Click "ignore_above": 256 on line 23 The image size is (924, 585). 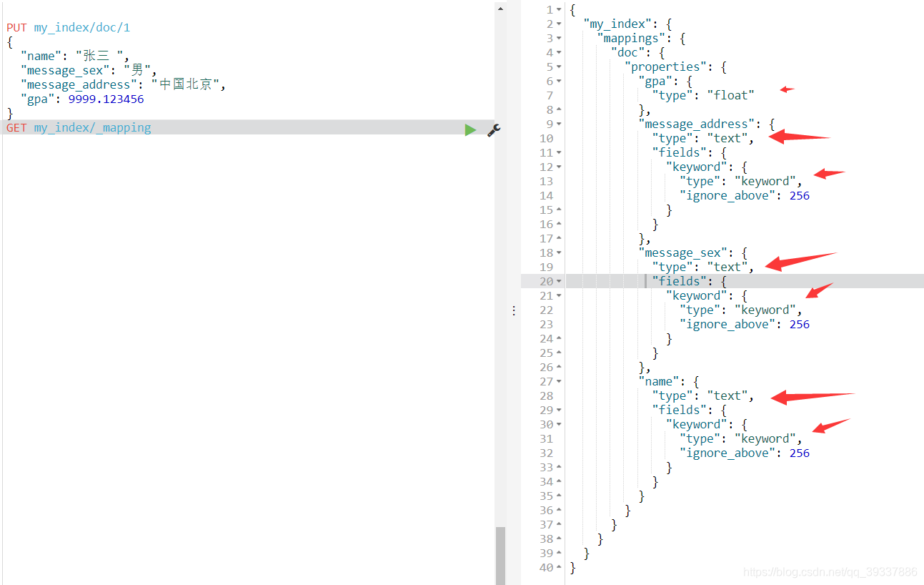point(745,325)
